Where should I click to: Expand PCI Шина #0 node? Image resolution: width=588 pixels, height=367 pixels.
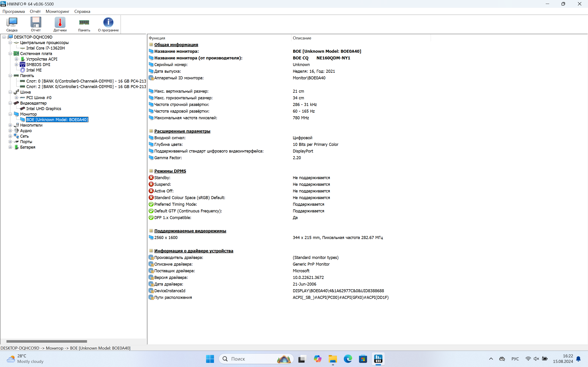click(x=16, y=97)
